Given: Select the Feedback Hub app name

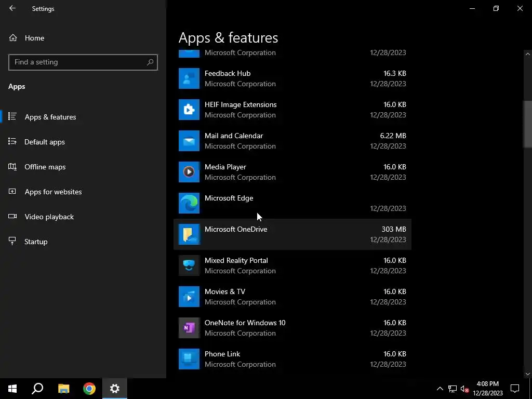Looking at the screenshot, I should coord(228,73).
